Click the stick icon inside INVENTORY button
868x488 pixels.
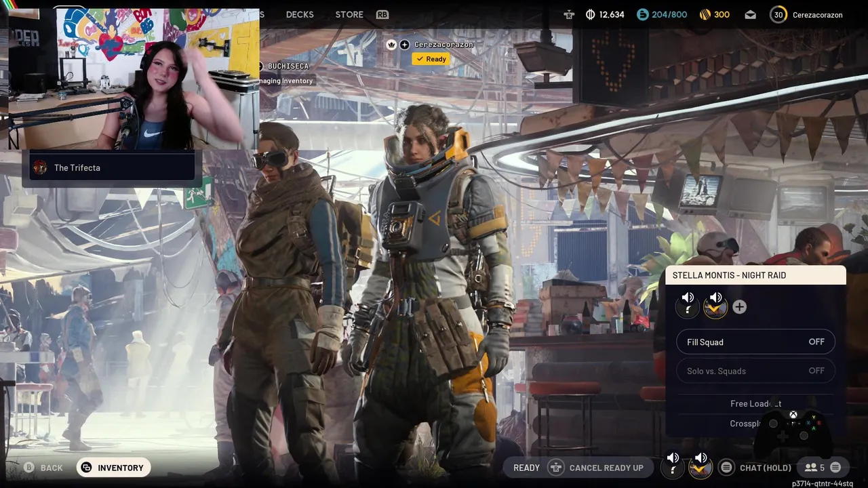pos(86,468)
